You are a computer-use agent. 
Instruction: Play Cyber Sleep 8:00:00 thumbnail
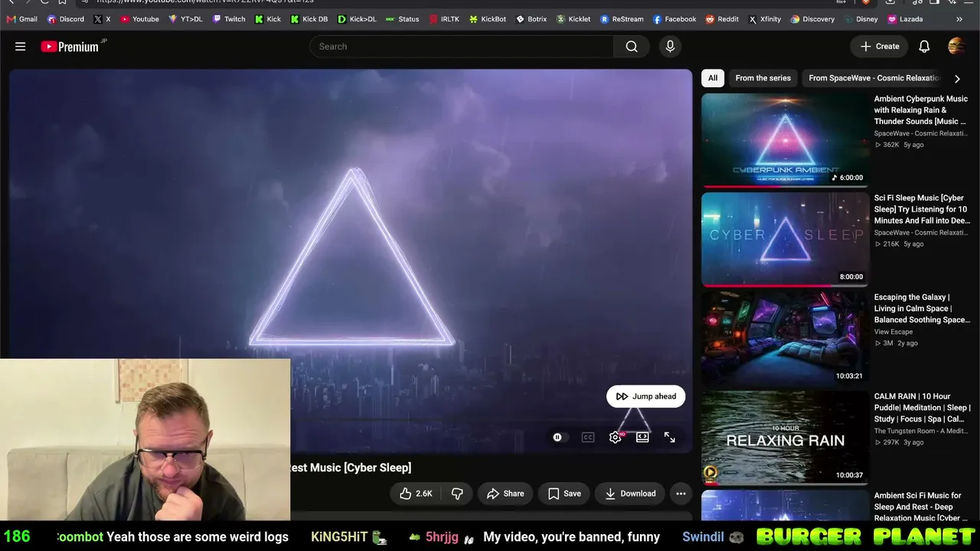[785, 240]
